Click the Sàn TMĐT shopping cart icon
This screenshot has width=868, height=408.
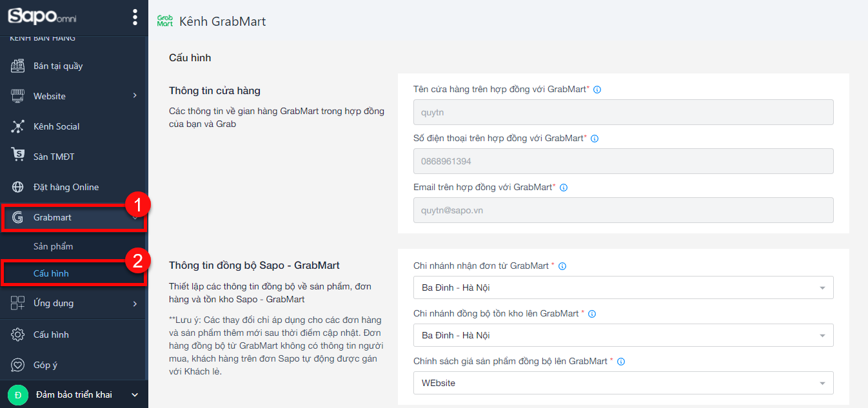pos(17,155)
